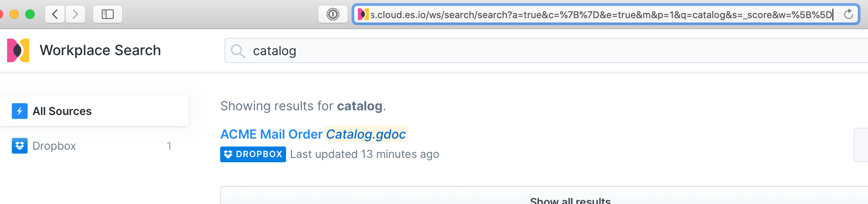
Task: Click the blue DROPBOX badge on the result
Action: click(253, 154)
